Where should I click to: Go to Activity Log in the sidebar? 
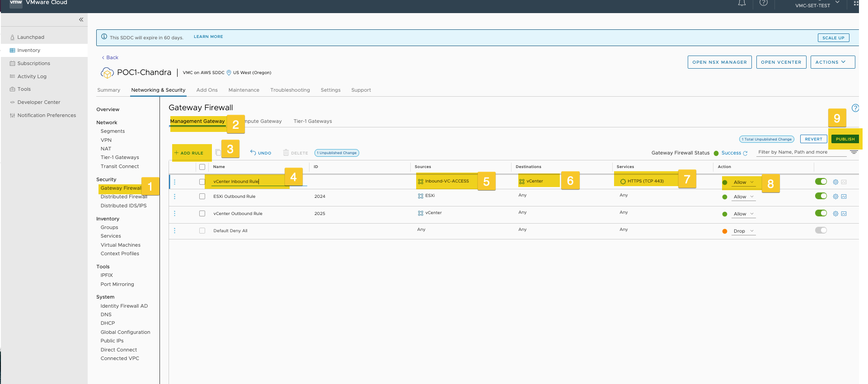pyautogui.click(x=32, y=77)
